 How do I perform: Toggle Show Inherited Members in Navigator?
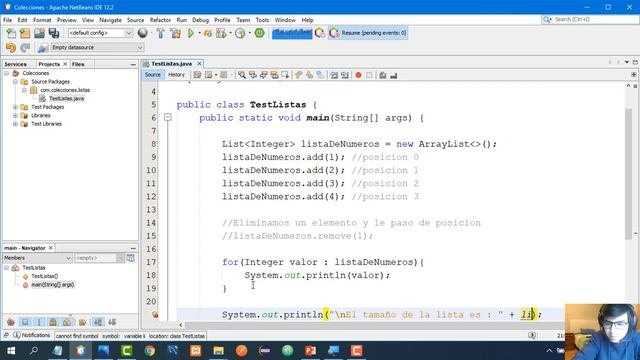point(11,322)
